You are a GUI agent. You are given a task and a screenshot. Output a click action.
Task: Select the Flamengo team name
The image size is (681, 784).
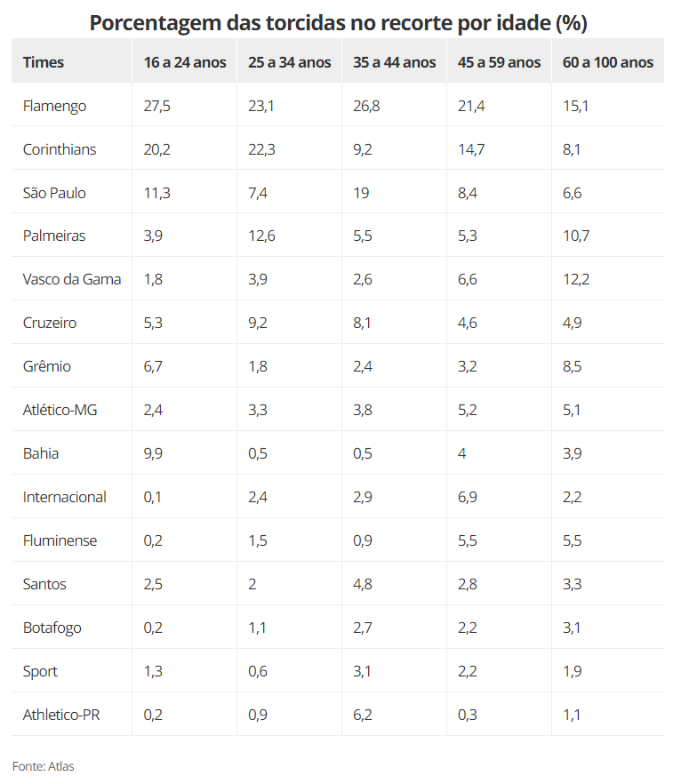tap(55, 106)
